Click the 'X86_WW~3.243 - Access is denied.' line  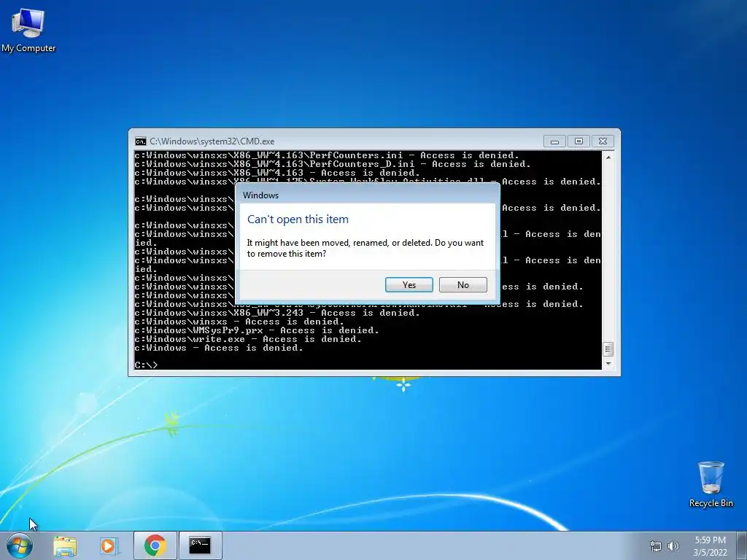(x=277, y=313)
